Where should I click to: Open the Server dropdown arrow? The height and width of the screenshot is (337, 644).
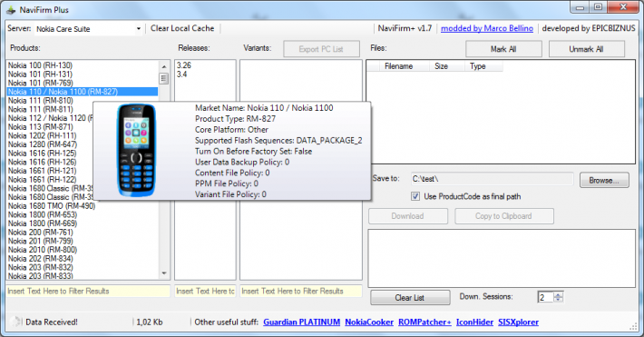pos(139,29)
